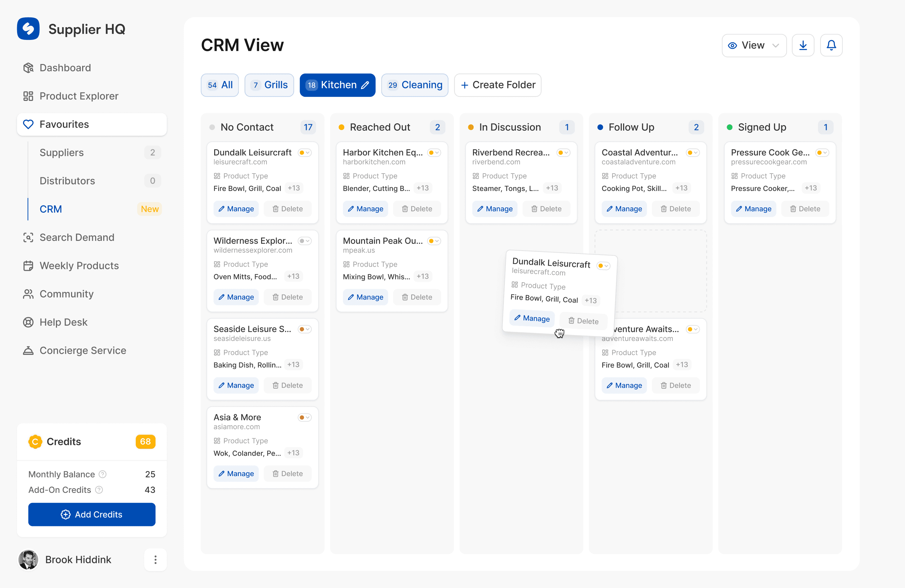Viewport: 905px width, 588px height.
Task: Open status dropdown on Harbor Kitchen card
Action: pyautogui.click(x=434, y=153)
